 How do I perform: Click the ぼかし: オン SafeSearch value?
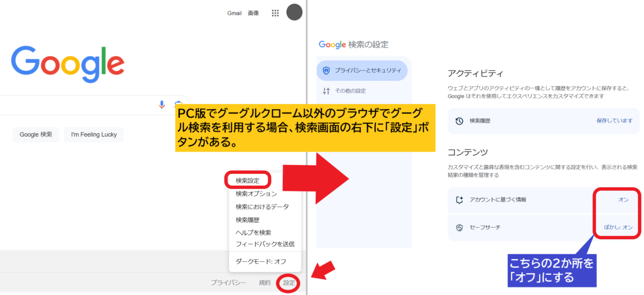click(618, 227)
